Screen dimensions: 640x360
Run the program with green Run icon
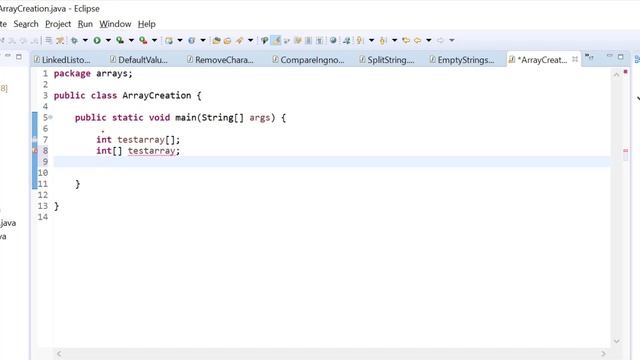click(x=97, y=40)
